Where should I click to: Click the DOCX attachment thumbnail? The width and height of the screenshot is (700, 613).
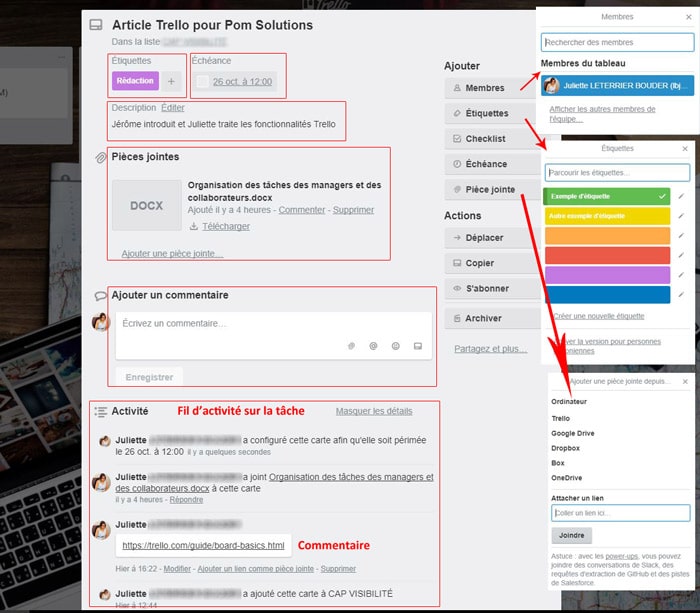click(146, 205)
